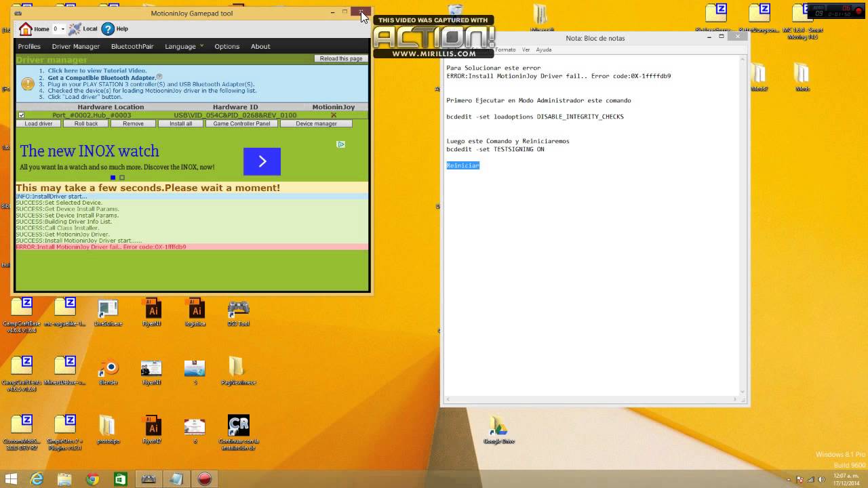The width and height of the screenshot is (868, 488).
Task: Click the bcdedit TESTSIGNING ON line
Action: click(x=495, y=149)
